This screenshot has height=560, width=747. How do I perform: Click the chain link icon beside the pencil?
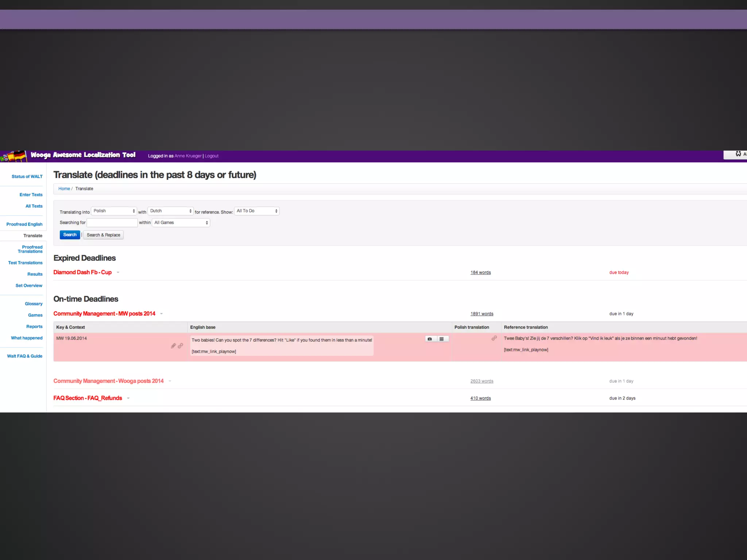tap(180, 346)
